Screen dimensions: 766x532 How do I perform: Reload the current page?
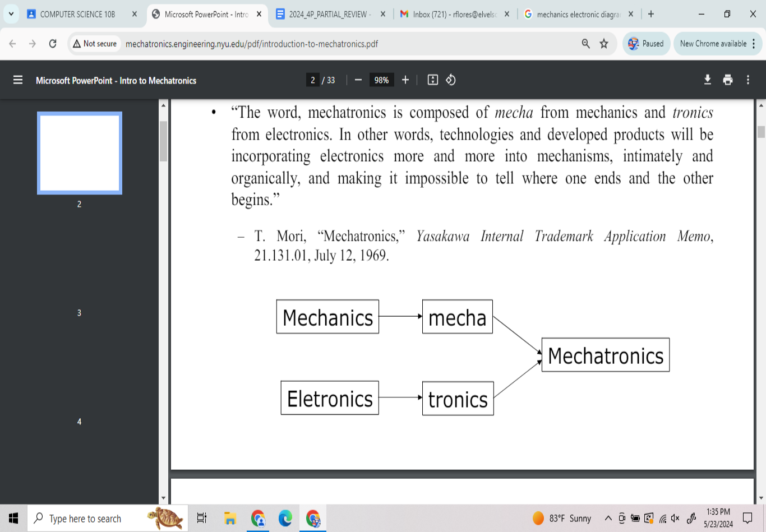(x=53, y=44)
